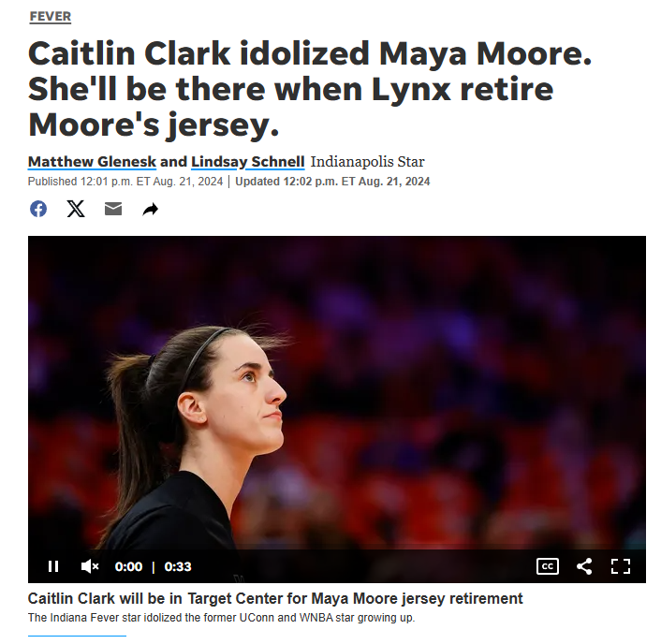Pause the video playback
The width and height of the screenshot is (661, 644).
click(53, 566)
